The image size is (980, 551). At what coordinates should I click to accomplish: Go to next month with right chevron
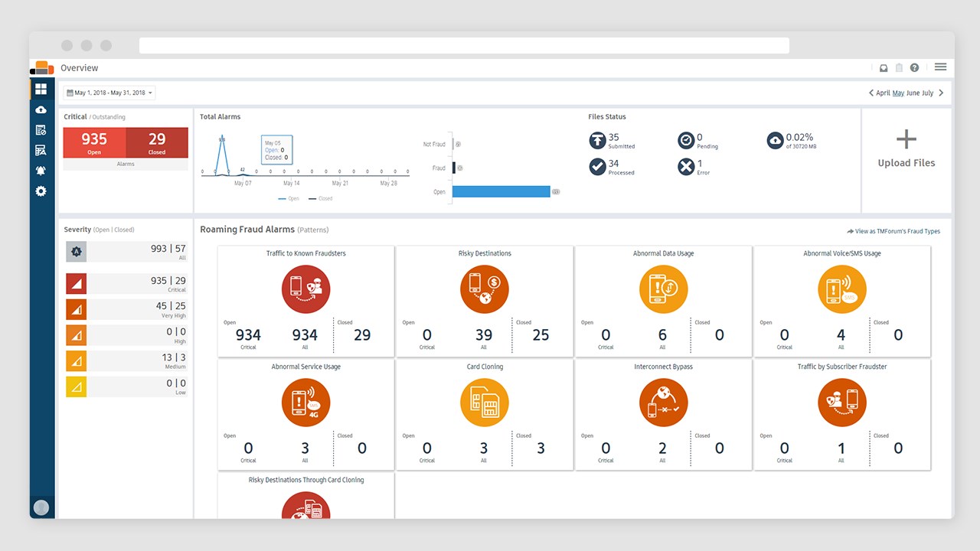click(941, 93)
